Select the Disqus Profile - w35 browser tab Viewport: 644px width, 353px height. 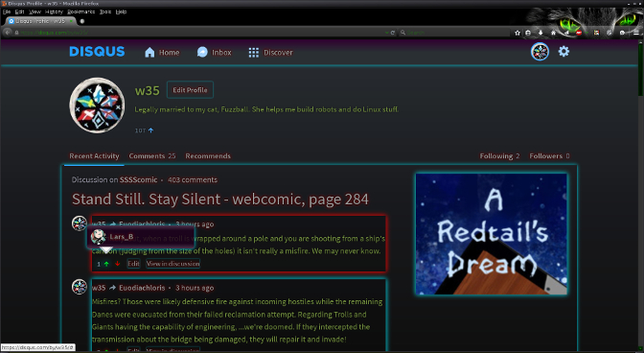pyautogui.click(x=40, y=20)
